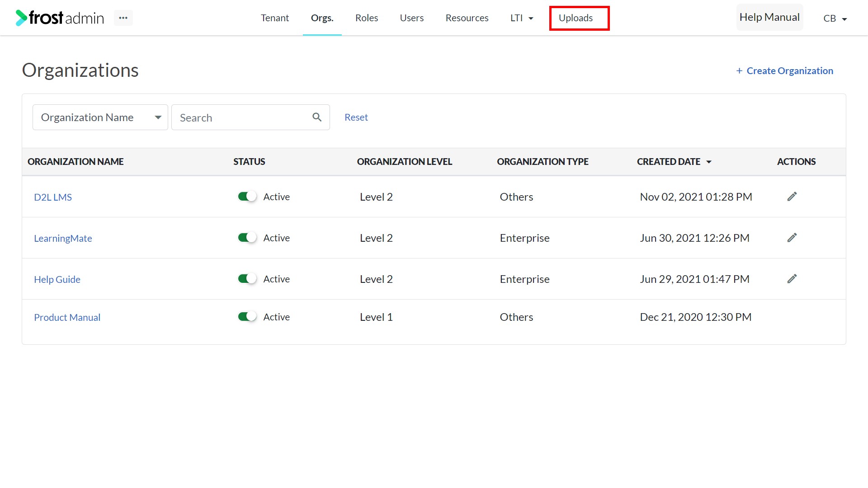Click the Organization Level column header
The image size is (868, 488).
pos(405,162)
